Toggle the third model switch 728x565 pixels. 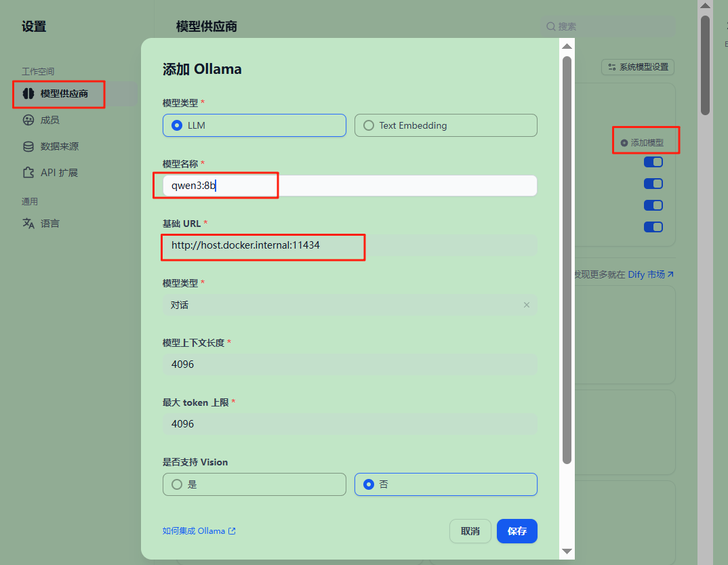pos(653,205)
